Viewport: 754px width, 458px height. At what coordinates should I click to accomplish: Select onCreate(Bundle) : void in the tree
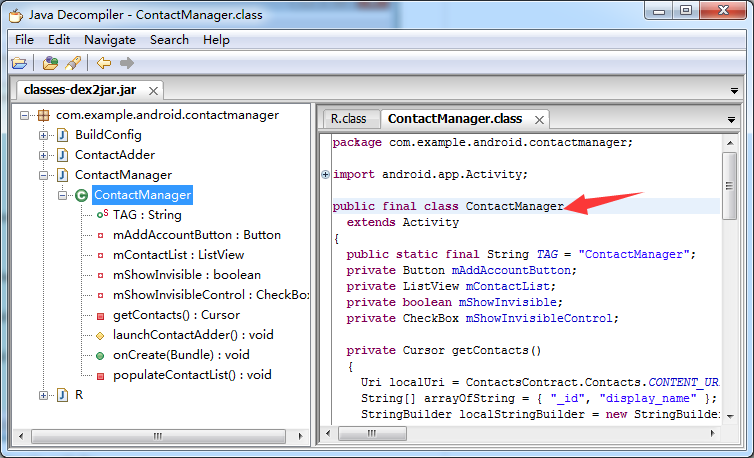[x=181, y=356]
